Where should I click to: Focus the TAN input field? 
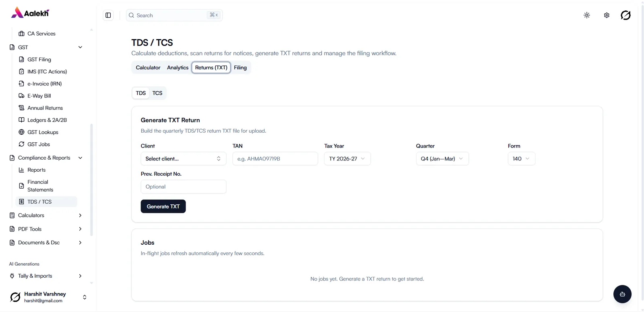coord(275,158)
